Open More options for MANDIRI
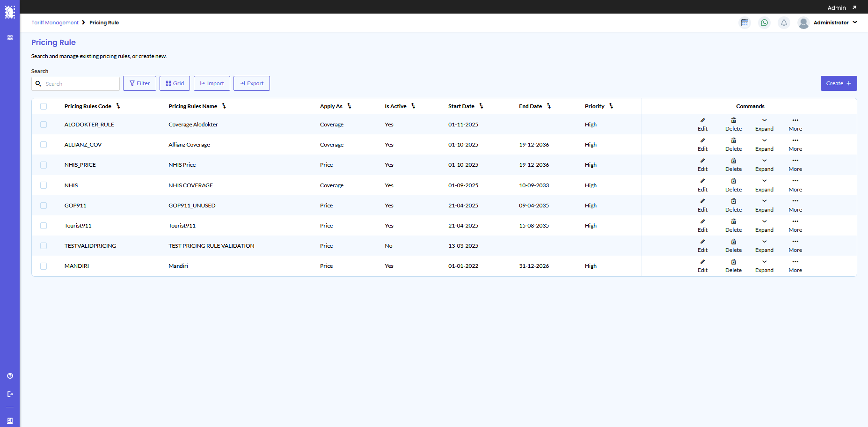This screenshot has height=427, width=868. (795, 266)
